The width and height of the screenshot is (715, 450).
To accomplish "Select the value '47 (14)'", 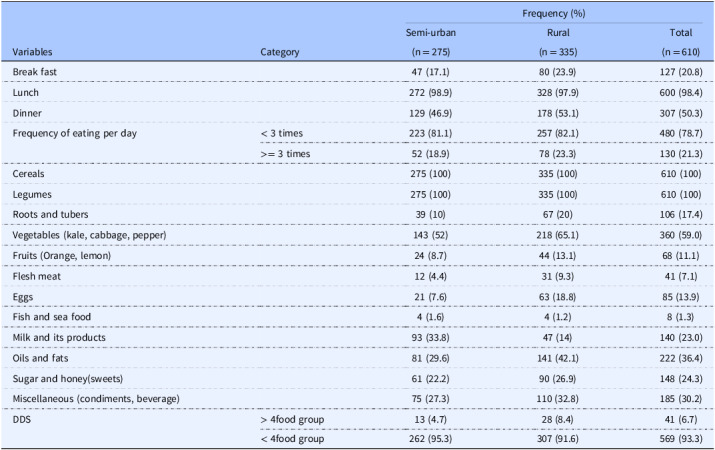I will [558, 338].
